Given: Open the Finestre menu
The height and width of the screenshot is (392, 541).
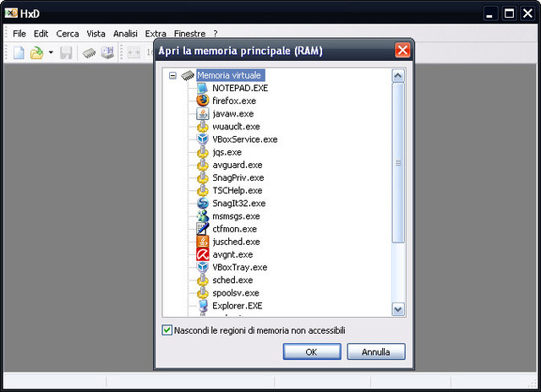Looking at the screenshot, I should click(x=189, y=34).
